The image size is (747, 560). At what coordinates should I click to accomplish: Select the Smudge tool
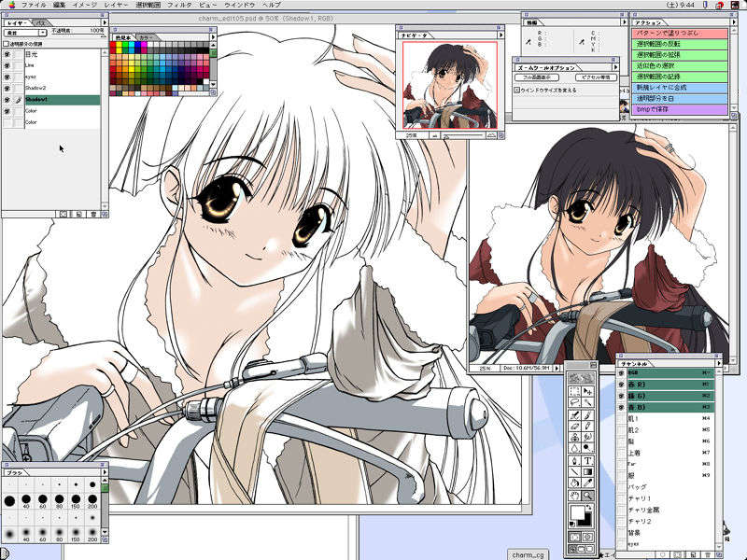pyautogui.click(x=588, y=437)
